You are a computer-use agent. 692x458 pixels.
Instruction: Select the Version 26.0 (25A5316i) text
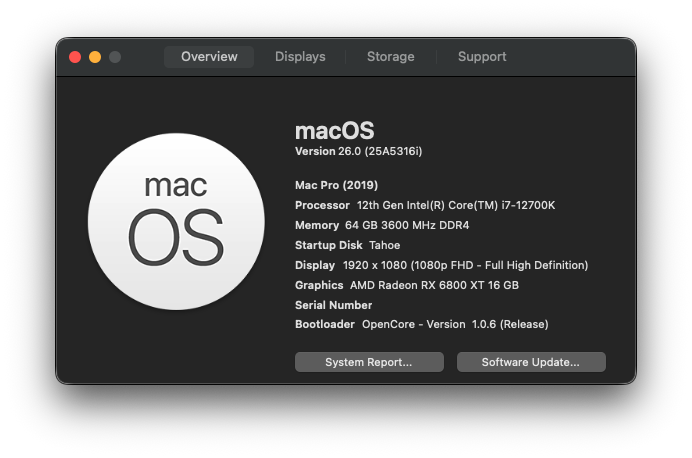click(358, 151)
